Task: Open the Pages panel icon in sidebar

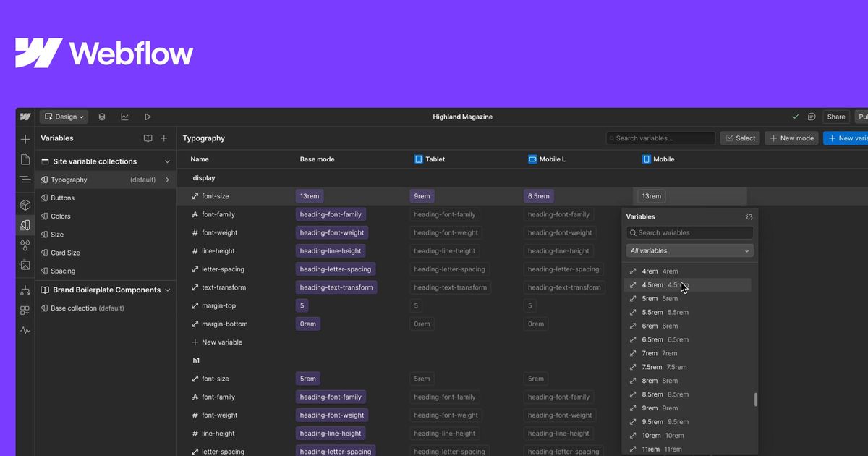Action: [25, 159]
